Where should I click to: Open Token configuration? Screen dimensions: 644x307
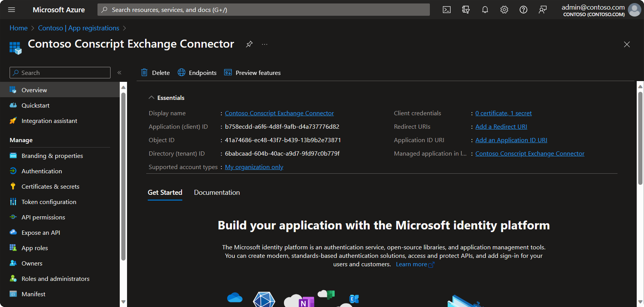pyautogui.click(x=60, y=202)
